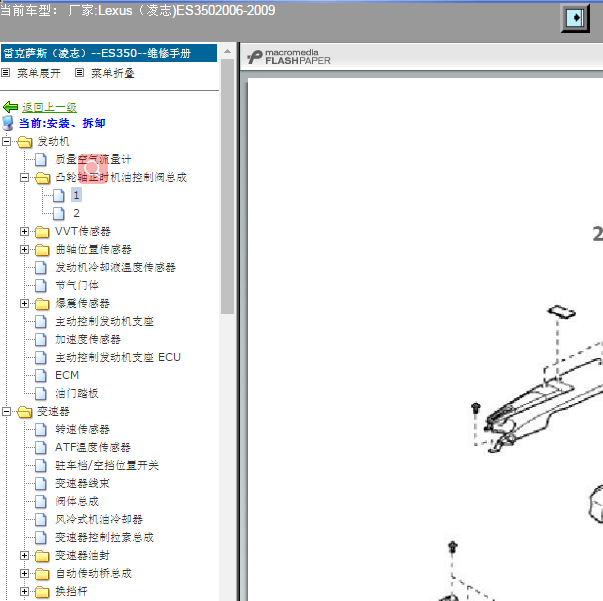Collapse the 发动机 tree node
Image resolution: width=603 pixels, height=601 pixels.
(7, 142)
